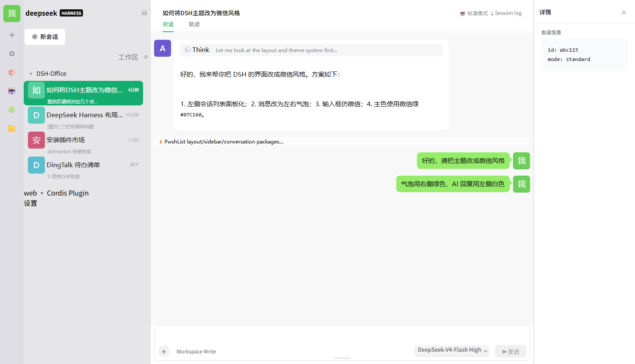The width and height of the screenshot is (635, 364).
Task: Click the 如 avatar of the active conversation
Action: [x=36, y=90]
